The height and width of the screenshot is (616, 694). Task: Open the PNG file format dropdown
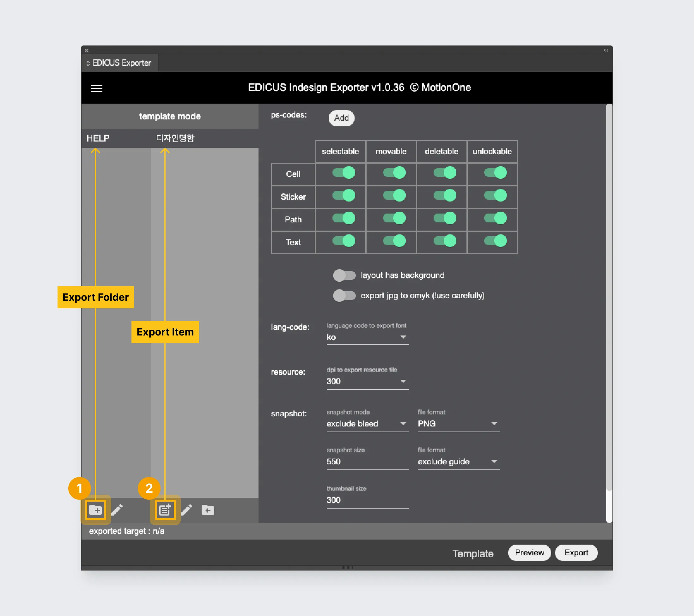click(458, 424)
